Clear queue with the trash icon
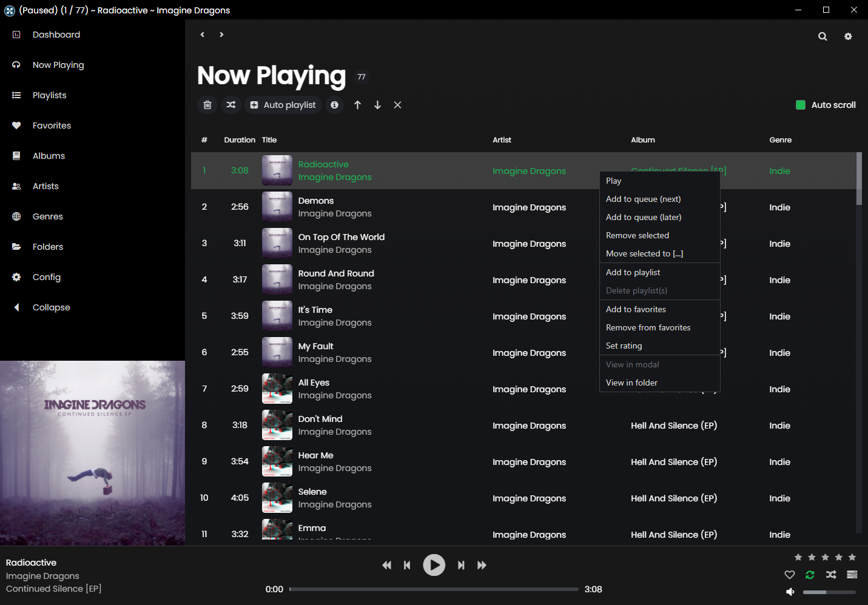The height and width of the screenshot is (605, 868). (207, 105)
